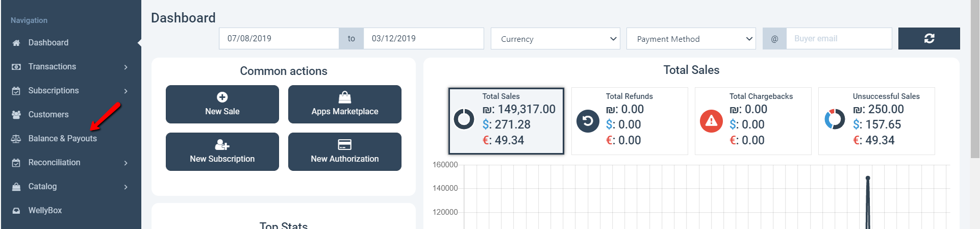Click the @ symbol beside Buyer email
The image size is (980, 229).
[x=774, y=39]
